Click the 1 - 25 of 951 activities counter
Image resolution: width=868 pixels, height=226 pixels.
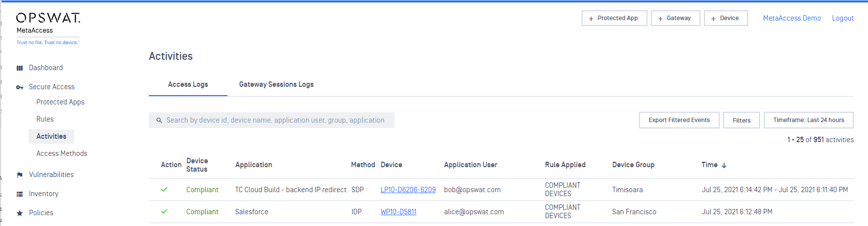click(820, 140)
